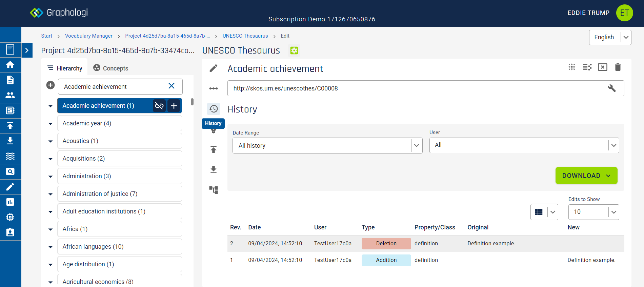The image size is (644, 287).
Task: Click the sidebar upload arrow icon
Action: [x=10, y=126]
